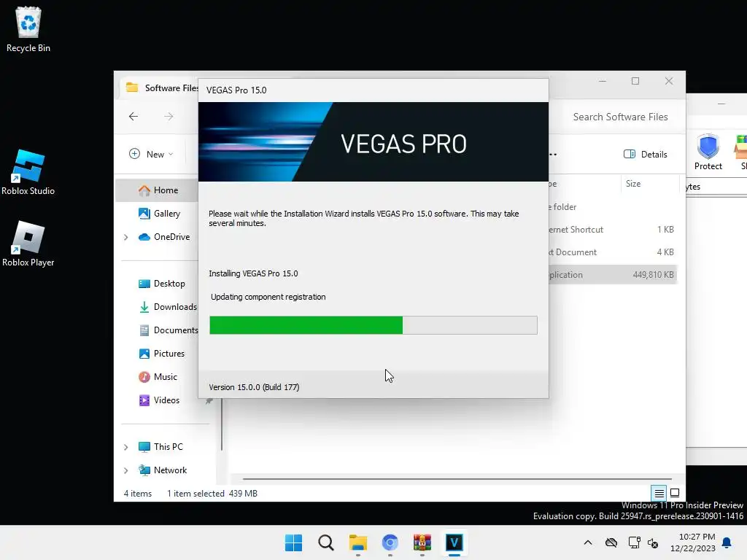This screenshot has height=560, width=747.
Task: Click the Protect shield icon in background window
Action: (708, 152)
